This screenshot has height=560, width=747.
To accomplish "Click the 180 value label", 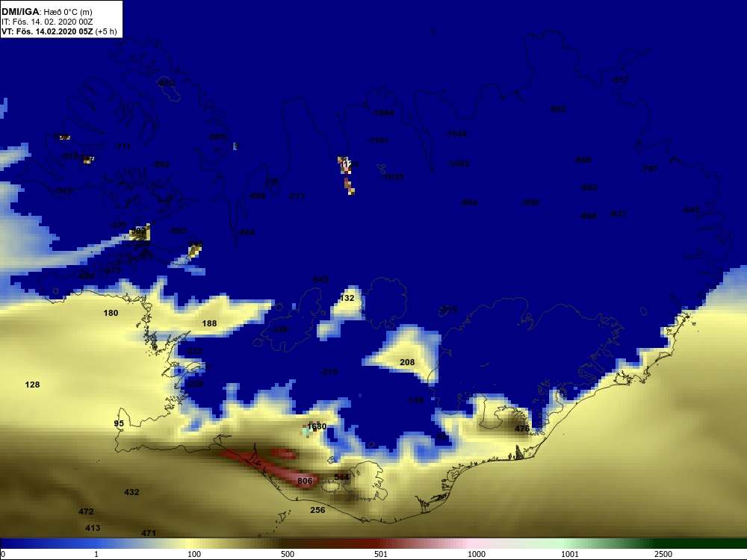I will pyautogui.click(x=111, y=313).
